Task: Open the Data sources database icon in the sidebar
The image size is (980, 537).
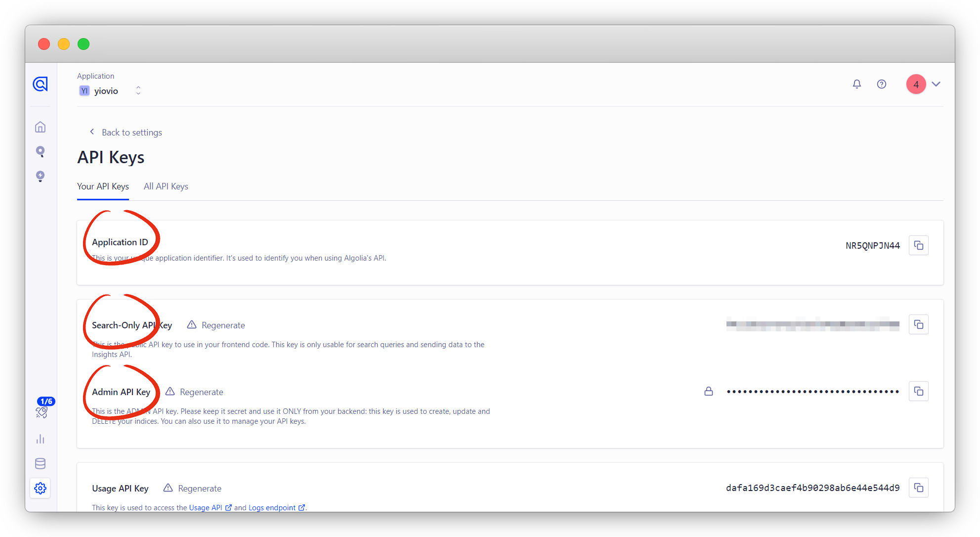Action: [x=40, y=463]
